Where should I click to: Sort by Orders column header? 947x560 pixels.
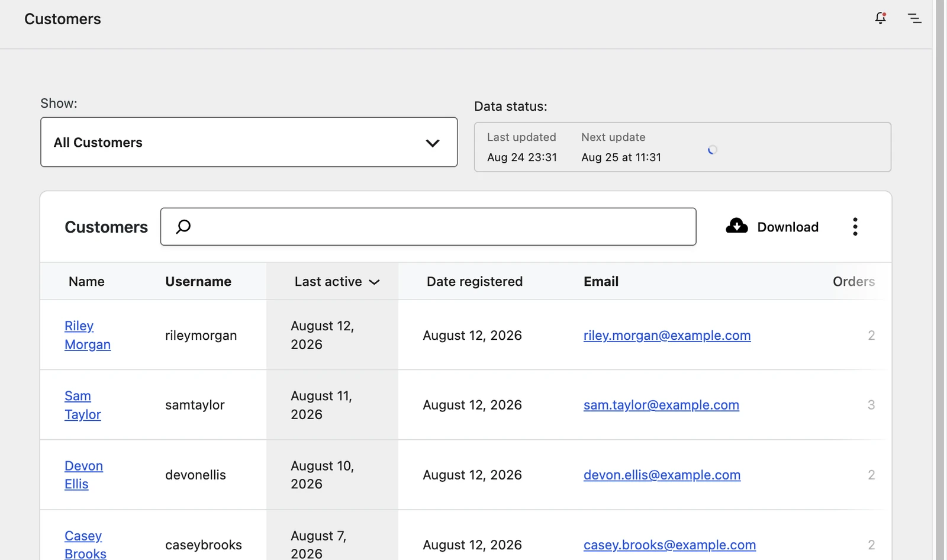click(853, 282)
